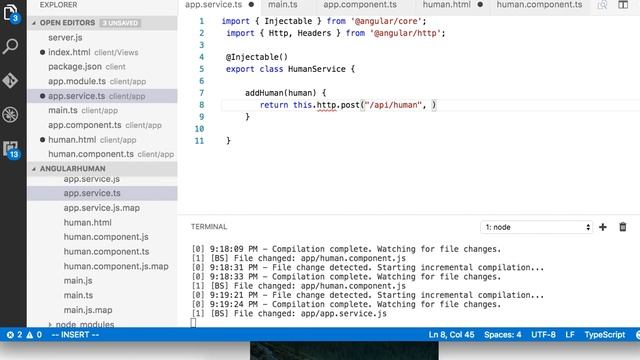Screen dimensions: 640x360
Task: Click 'Spaces: 4' indentation setting
Action: point(502,335)
